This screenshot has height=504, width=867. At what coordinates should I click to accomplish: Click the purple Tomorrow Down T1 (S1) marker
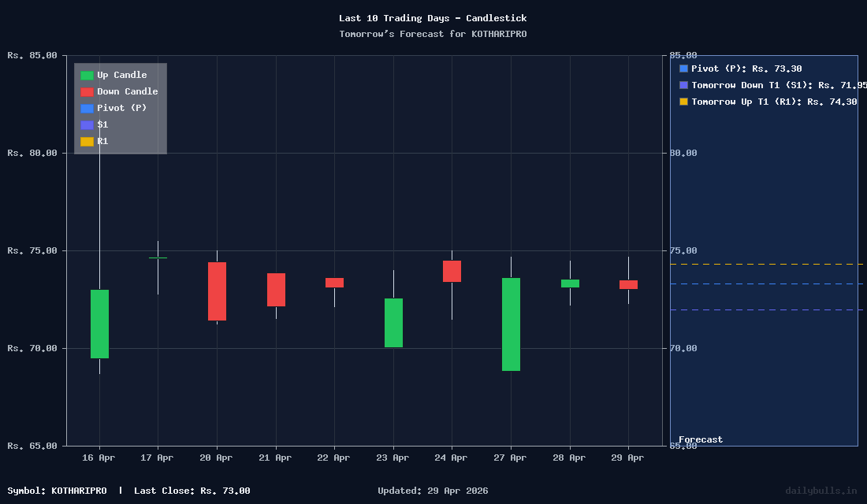(x=683, y=85)
